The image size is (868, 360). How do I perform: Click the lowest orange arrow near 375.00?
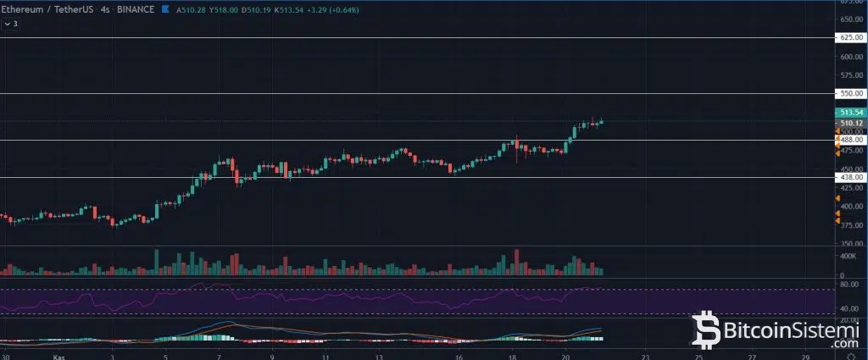pyautogui.click(x=837, y=221)
